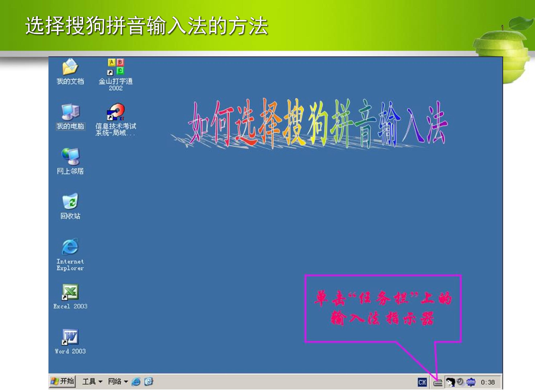Click the "Word 2003" label text

coord(70,351)
